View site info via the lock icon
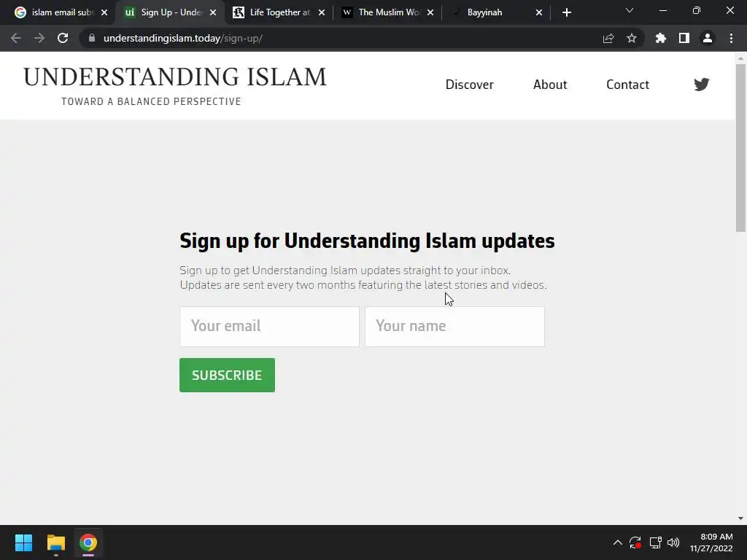The image size is (747, 560). 92,38
